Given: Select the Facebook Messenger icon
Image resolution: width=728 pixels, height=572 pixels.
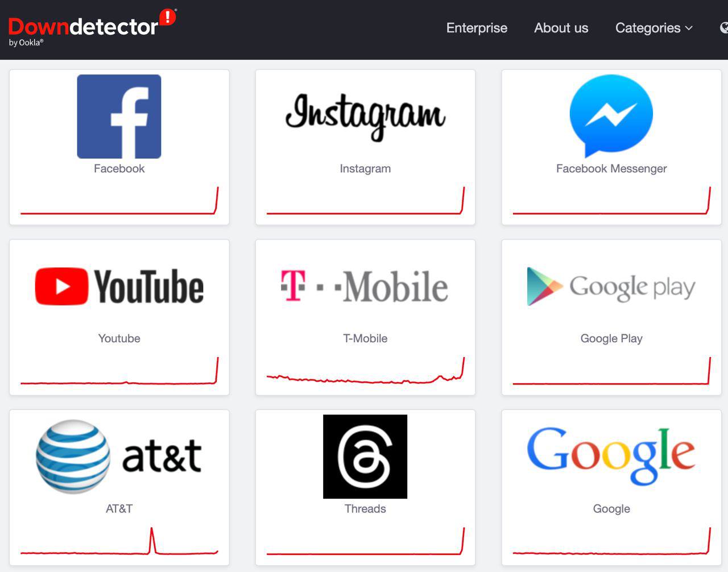Looking at the screenshot, I should pyautogui.click(x=611, y=116).
